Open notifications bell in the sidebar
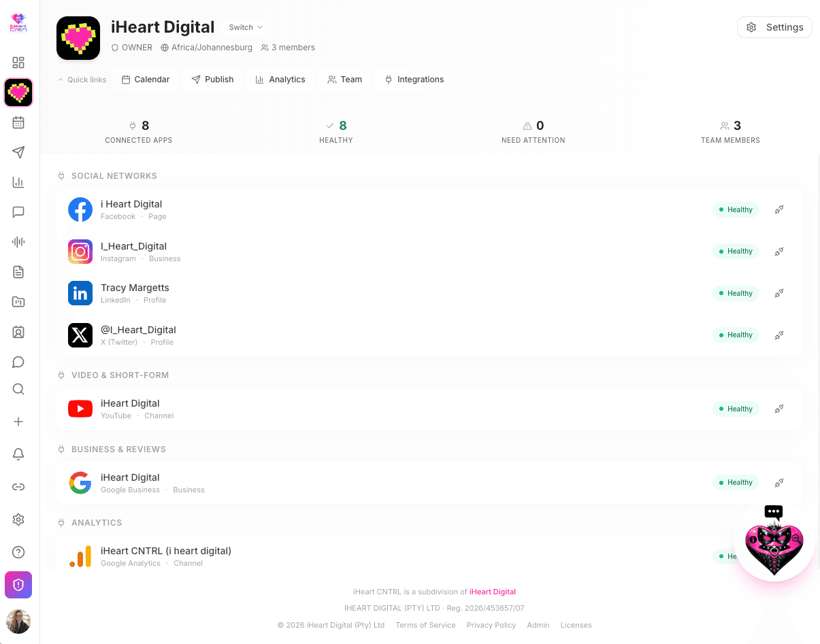Image resolution: width=820 pixels, height=644 pixels. tap(18, 454)
